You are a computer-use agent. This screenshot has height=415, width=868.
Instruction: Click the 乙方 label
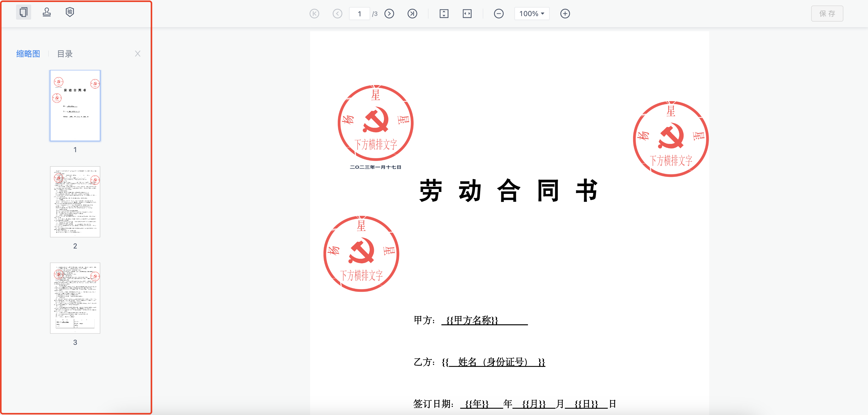point(424,362)
